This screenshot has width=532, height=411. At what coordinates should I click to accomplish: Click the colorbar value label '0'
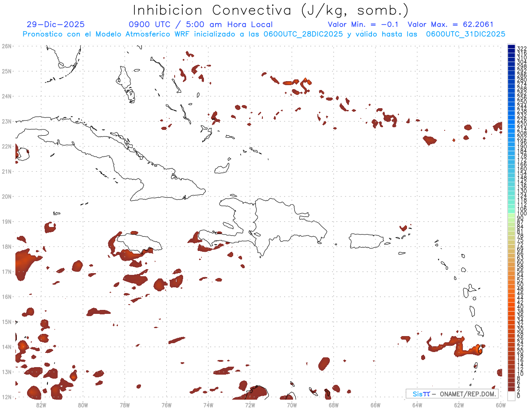click(x=519, y=396)
